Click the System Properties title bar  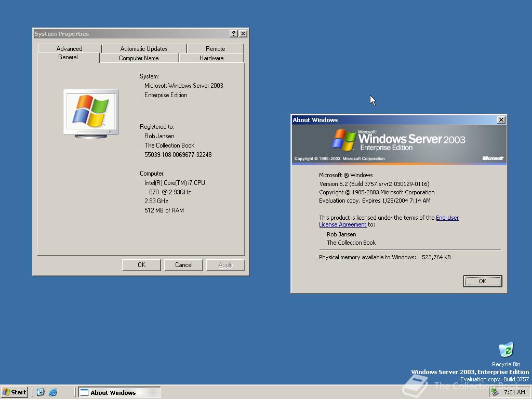click(x=131, y=34)
